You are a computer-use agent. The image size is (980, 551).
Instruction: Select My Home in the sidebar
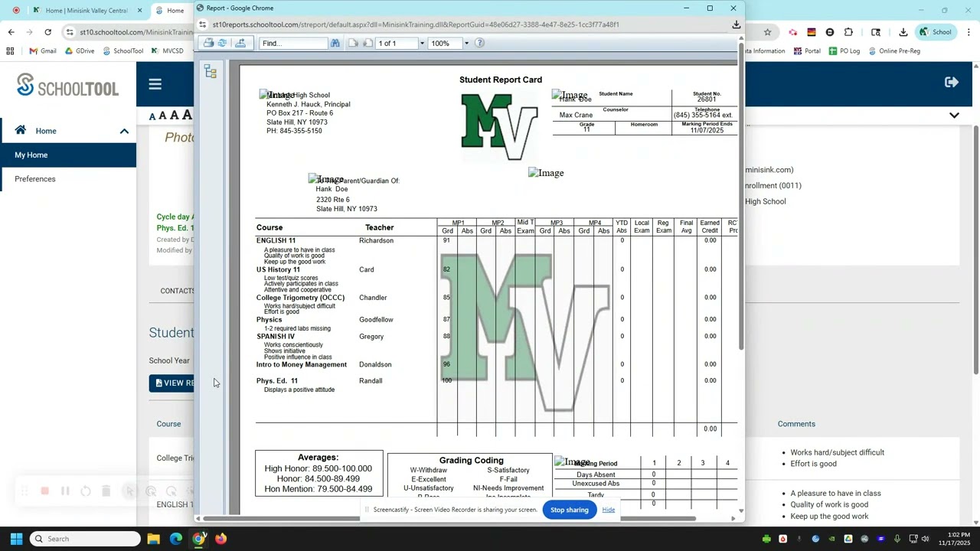click(x=68, y=155)
